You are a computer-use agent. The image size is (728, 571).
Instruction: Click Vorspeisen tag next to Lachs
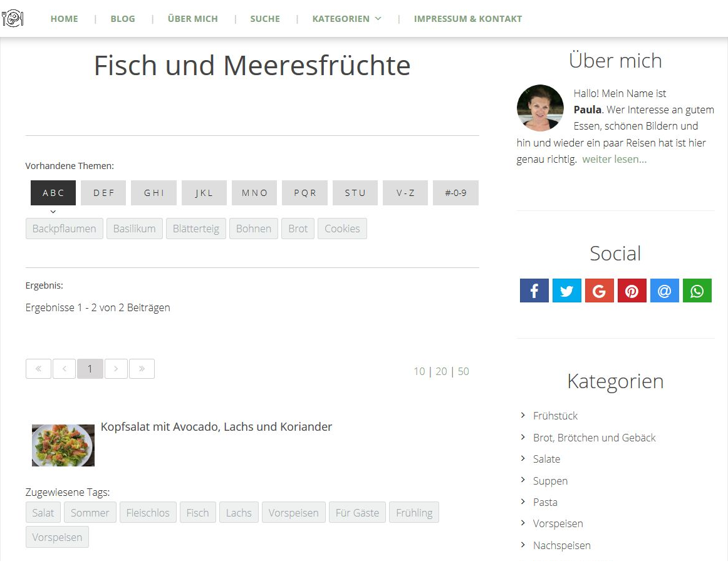pyautogui.click(x=293, y=513)
